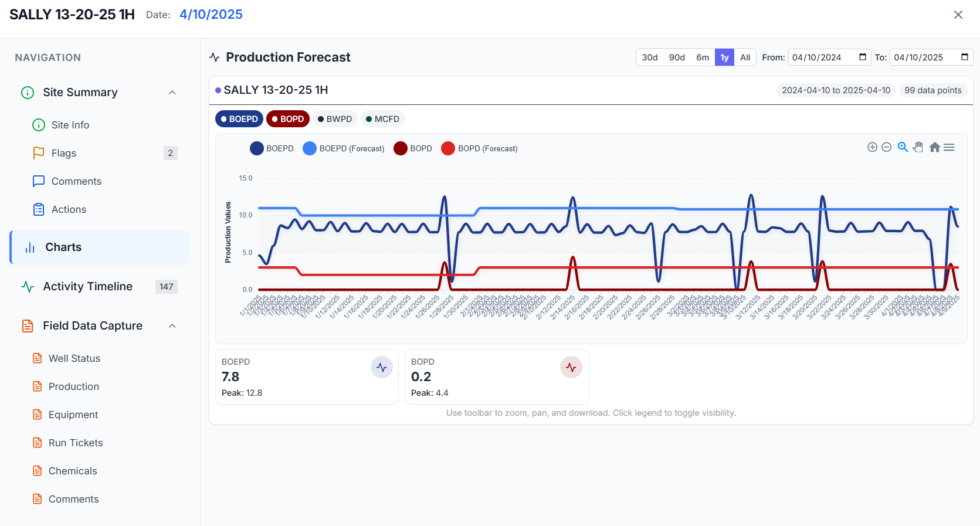Viewport: 980px width, 526px height.
Task: Toggle the BWPD series pill
Action: coord(335,118)
